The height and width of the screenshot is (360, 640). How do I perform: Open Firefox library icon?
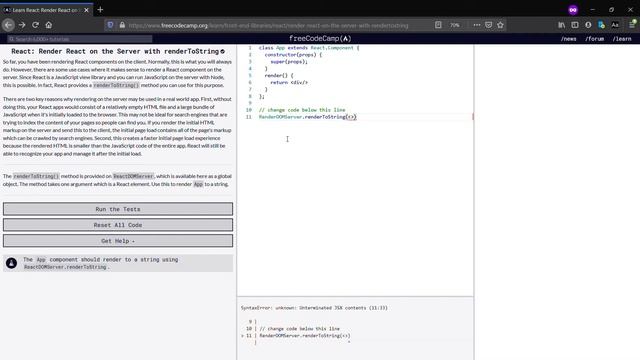click(562, 25)
